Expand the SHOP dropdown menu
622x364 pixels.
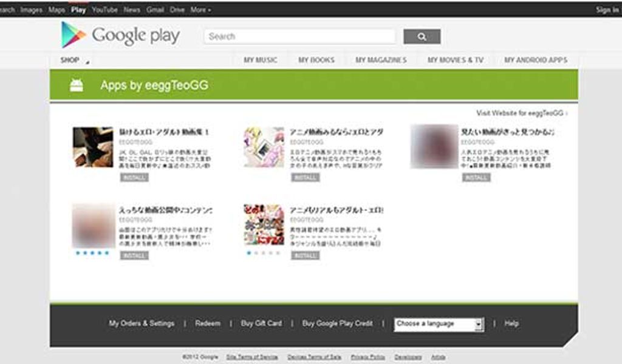coord(74,61)
